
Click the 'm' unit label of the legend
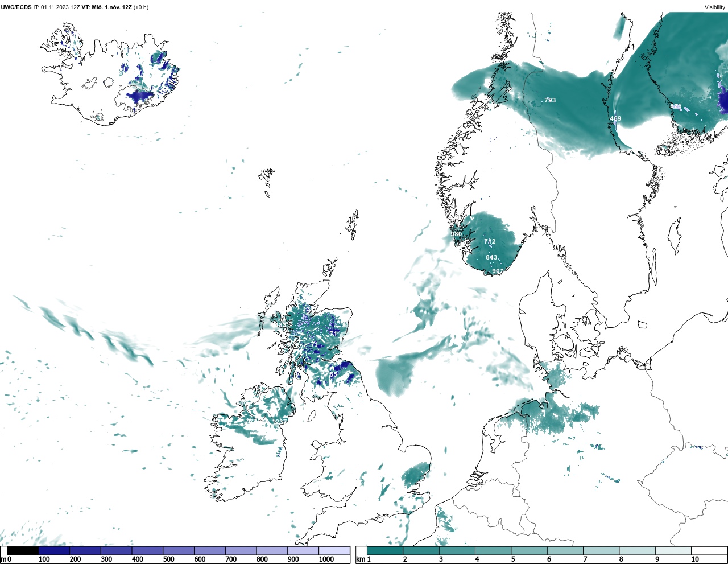3,559
